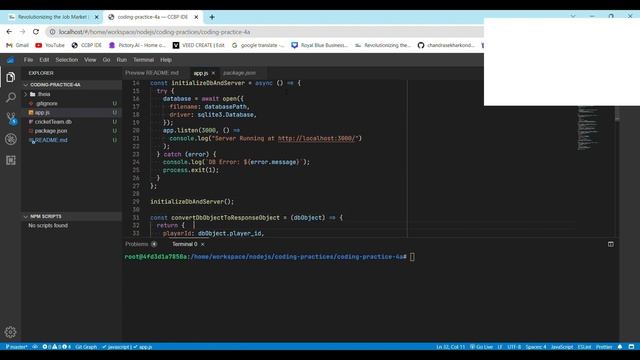Click the layout icon at status bar end
Image resolution: width=640 pixels, height=360 pixels.
631,347
